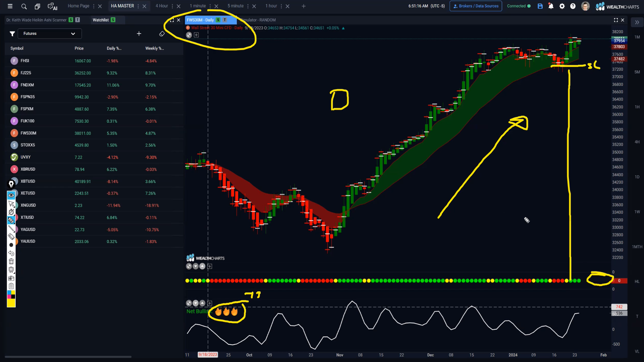Sort watchlist by Daily % column header

[114, 48]
